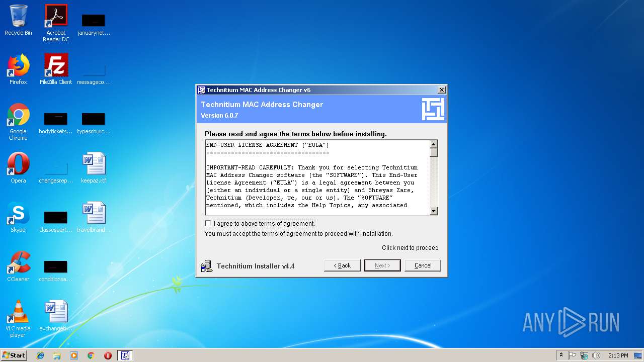
Task: Select the Recycle Bin desktop icon
Action: [18, 20]
